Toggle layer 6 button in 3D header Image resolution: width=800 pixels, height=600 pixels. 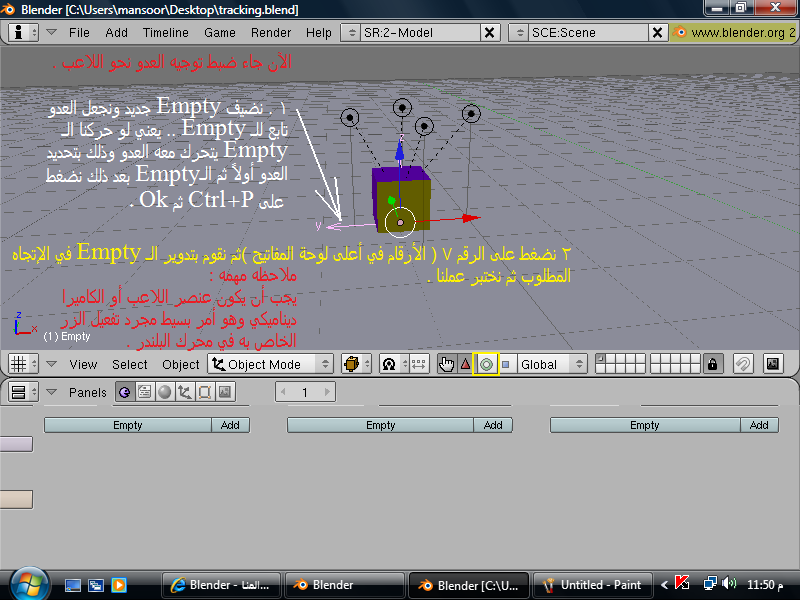click(656, 359)
